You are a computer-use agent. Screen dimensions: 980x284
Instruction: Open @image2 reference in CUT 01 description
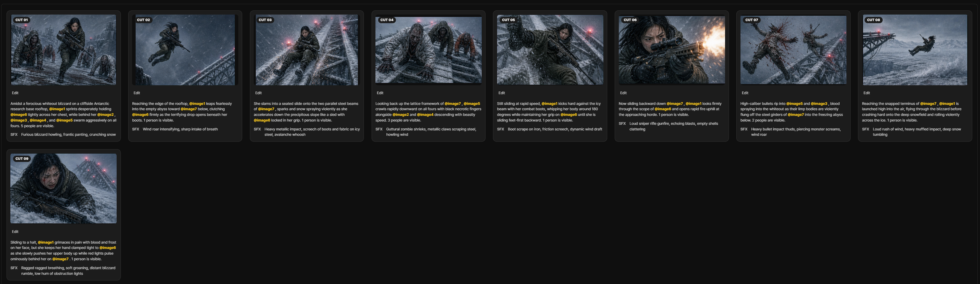105,115
